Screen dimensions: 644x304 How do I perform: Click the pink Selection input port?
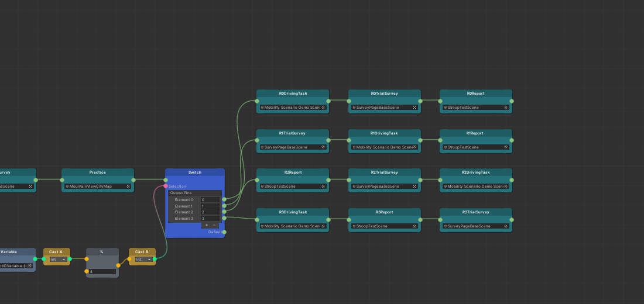tap(166, 186)
